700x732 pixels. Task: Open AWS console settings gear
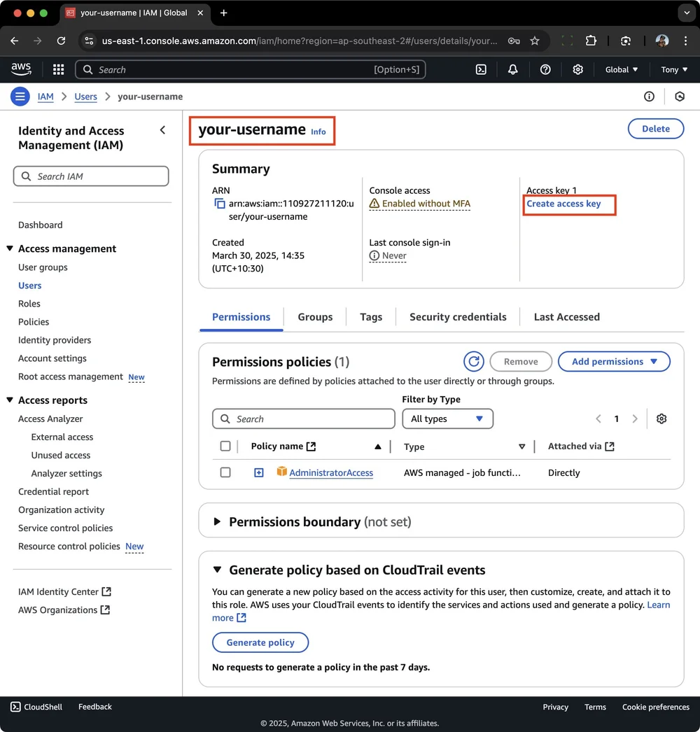pyautogui.click(x=577, y=69)
